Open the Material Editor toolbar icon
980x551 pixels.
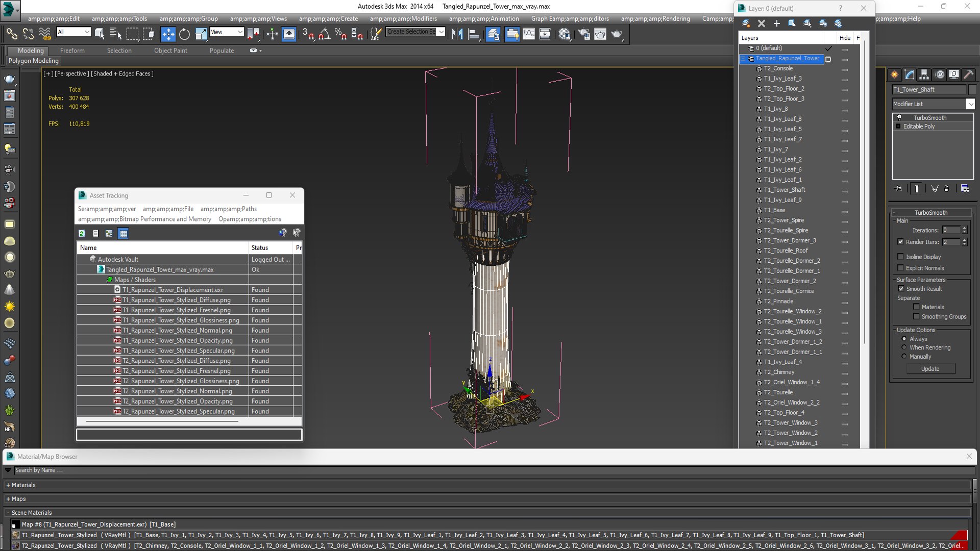(x=564, y=34)
